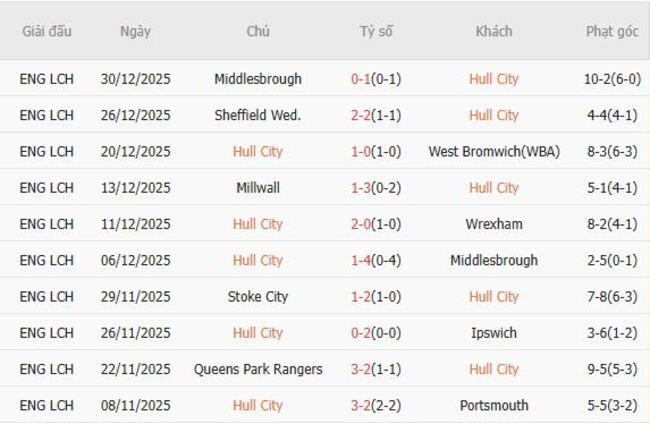650x424 pixels.
Task: Click the Stoke City team link
Action: pos(258,297)
